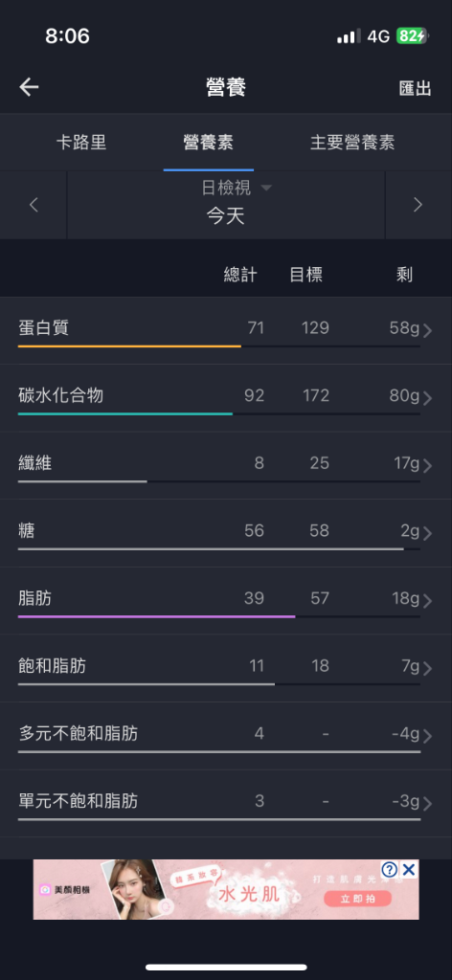The image size is (452, 980).
Task: Switch to the 主要營養素 tab
Action: pyautogui.click(x=352, y=142)
